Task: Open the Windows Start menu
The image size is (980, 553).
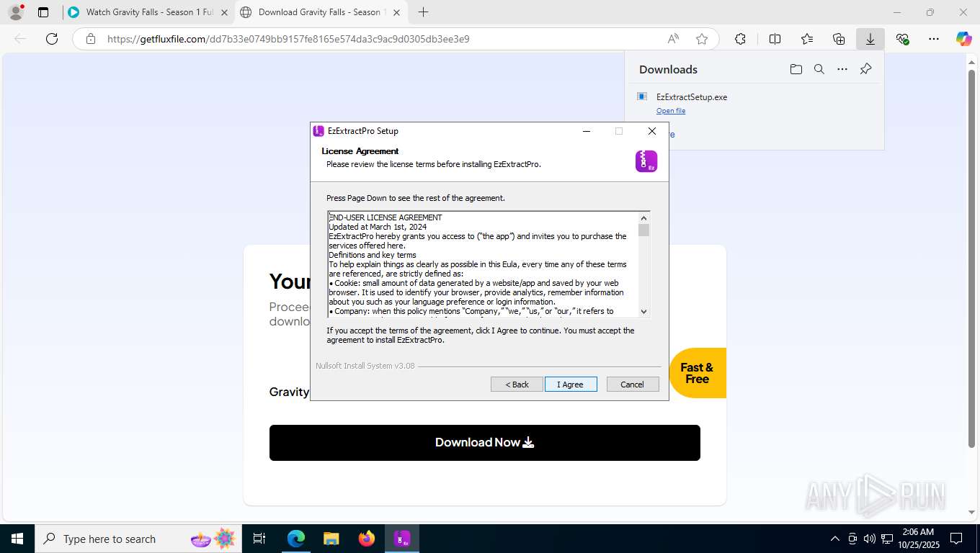Action: coord(17,539)
